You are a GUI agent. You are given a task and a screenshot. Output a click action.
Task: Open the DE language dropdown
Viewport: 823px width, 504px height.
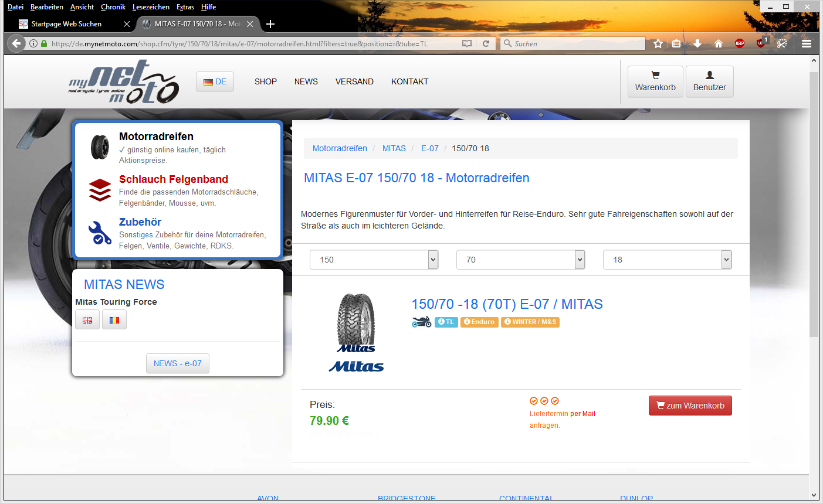[x=215, y=81]
